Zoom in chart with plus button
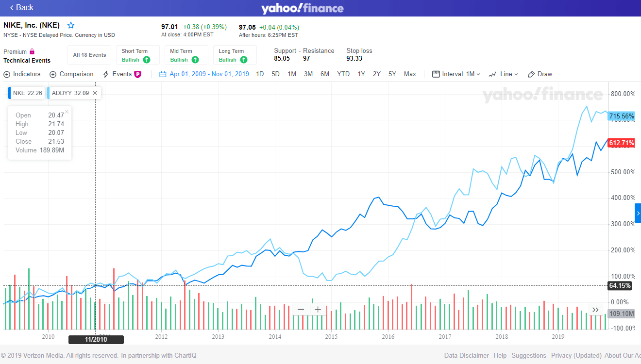641x364 pixels. tap(318, 309)
